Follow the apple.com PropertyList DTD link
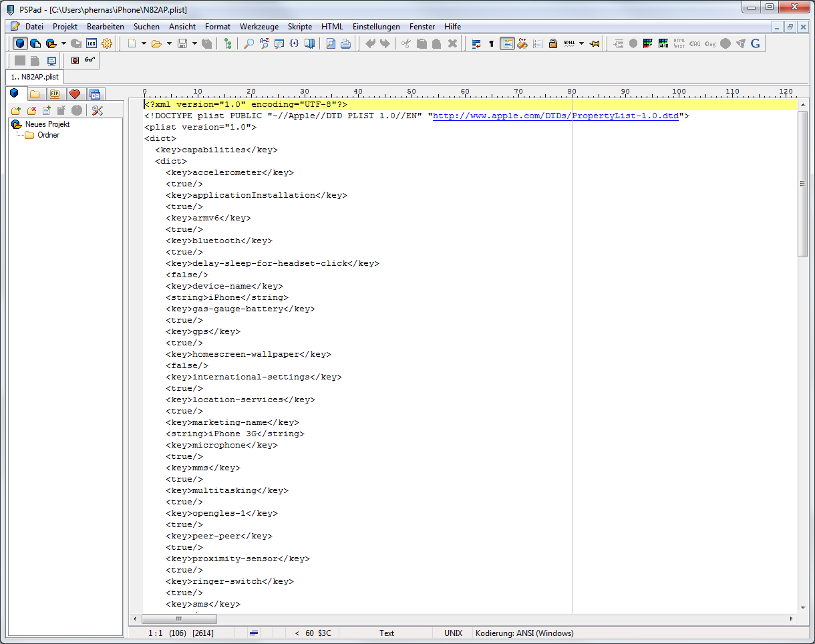Image resolution: width=815 pixels, height=644 pixels. click(x=556, y=116)
